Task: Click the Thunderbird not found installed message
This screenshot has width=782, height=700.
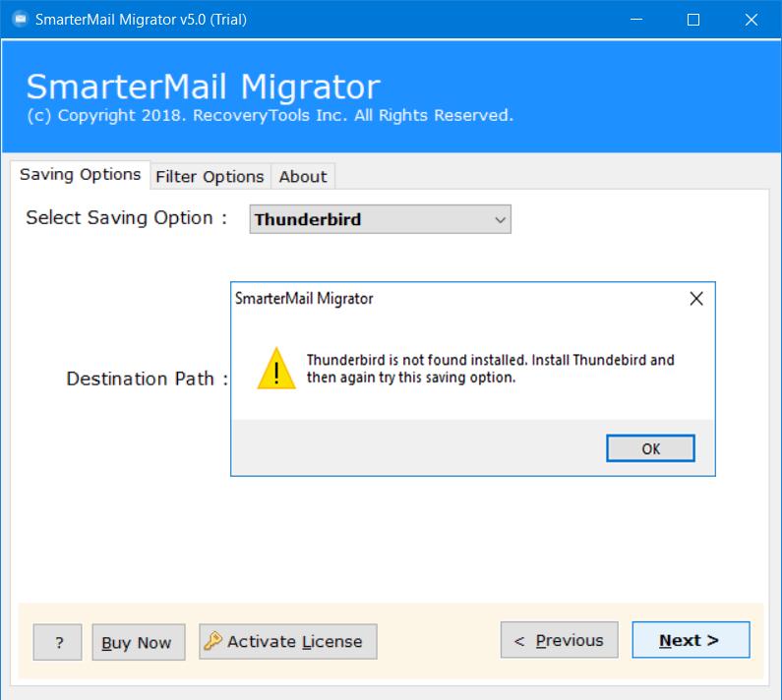Action: tap(490, 369)
